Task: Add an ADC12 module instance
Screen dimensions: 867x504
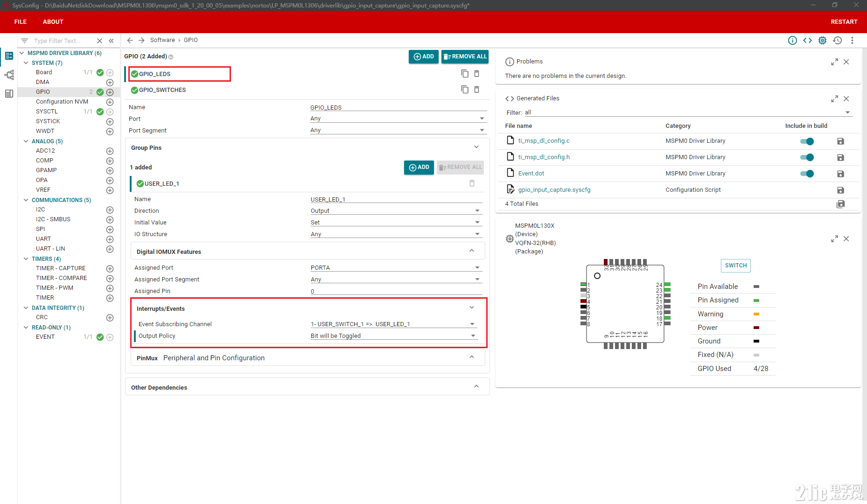Action: (110, 151)
